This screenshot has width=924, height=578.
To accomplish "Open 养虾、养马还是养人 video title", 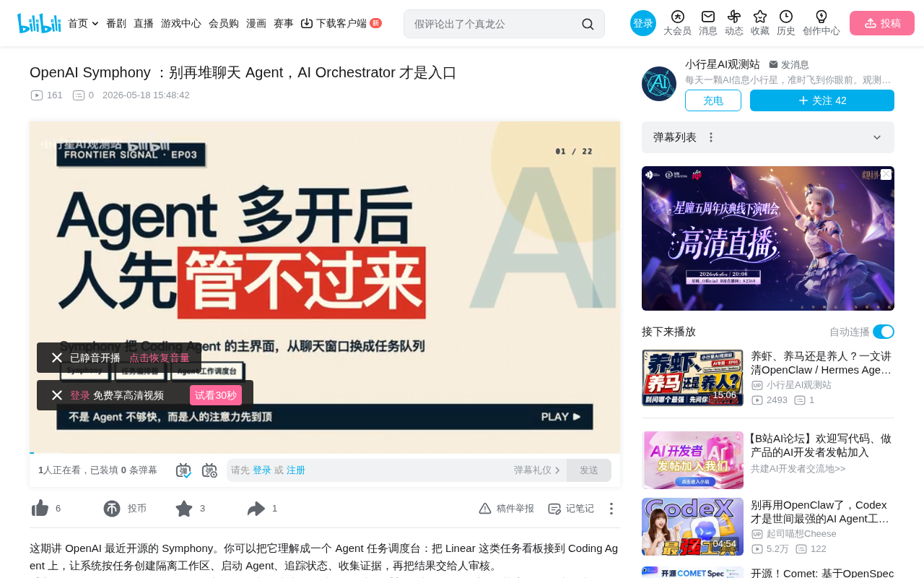I will (x=822, y=363).
